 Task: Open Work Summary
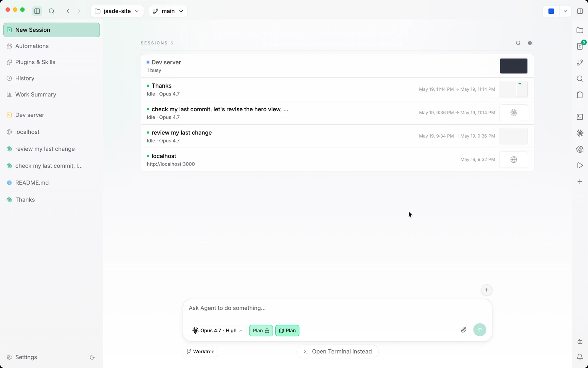coord(52,95)
